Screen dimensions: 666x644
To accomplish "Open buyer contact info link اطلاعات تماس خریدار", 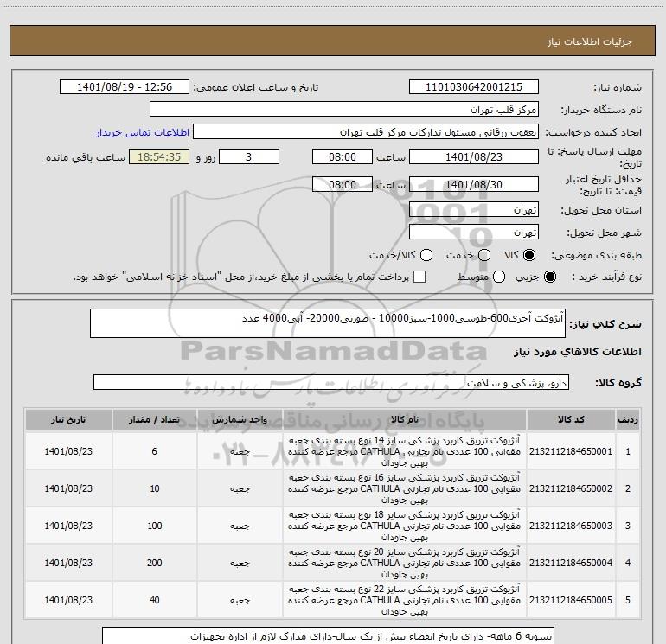I will point(143,132).
